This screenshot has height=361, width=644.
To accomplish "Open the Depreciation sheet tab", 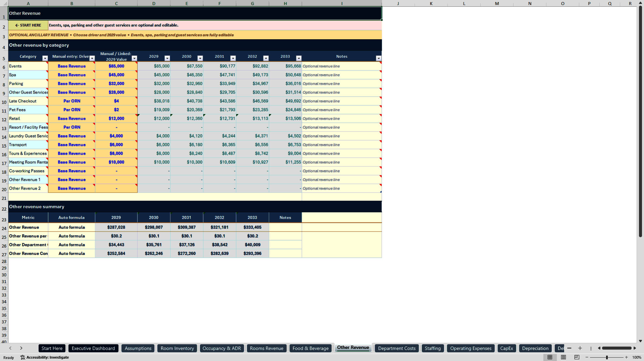I will pyautogui.click(x=535, y=348).
